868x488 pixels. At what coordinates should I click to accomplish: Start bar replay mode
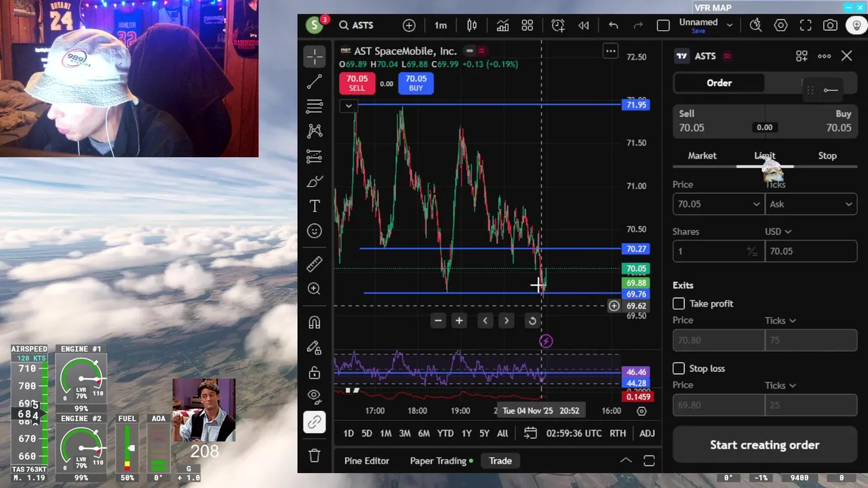(583, 25)
